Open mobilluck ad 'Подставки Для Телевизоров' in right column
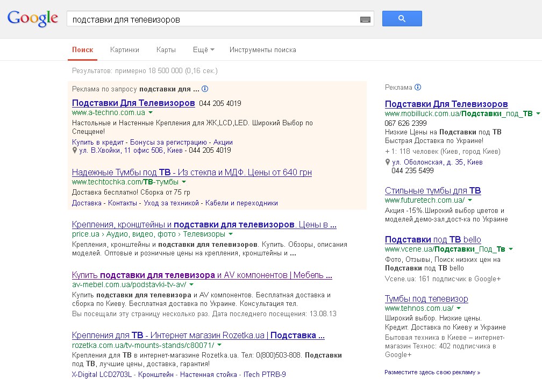Image resolution: width=542 pixels, height=392 pixels. tap(446, 104)
